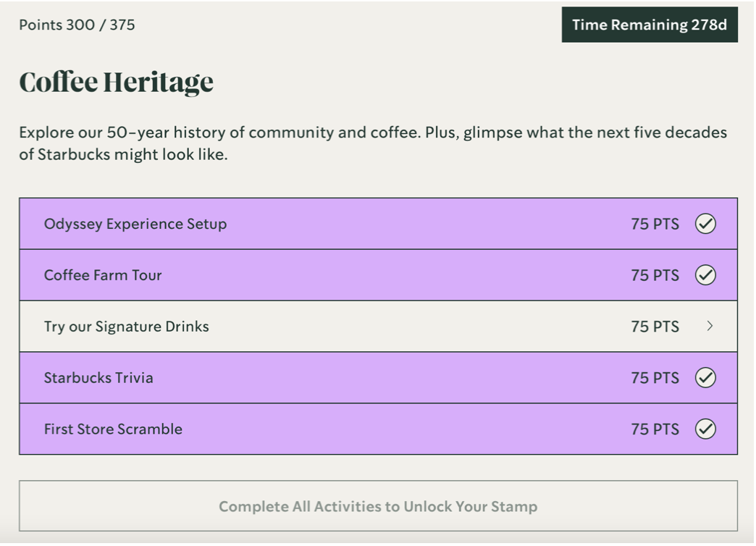The height and width of the screenshot is (546, 756).
Task: Click the Coffee Farm Tour completed checkmark
Action: point(705,275)
